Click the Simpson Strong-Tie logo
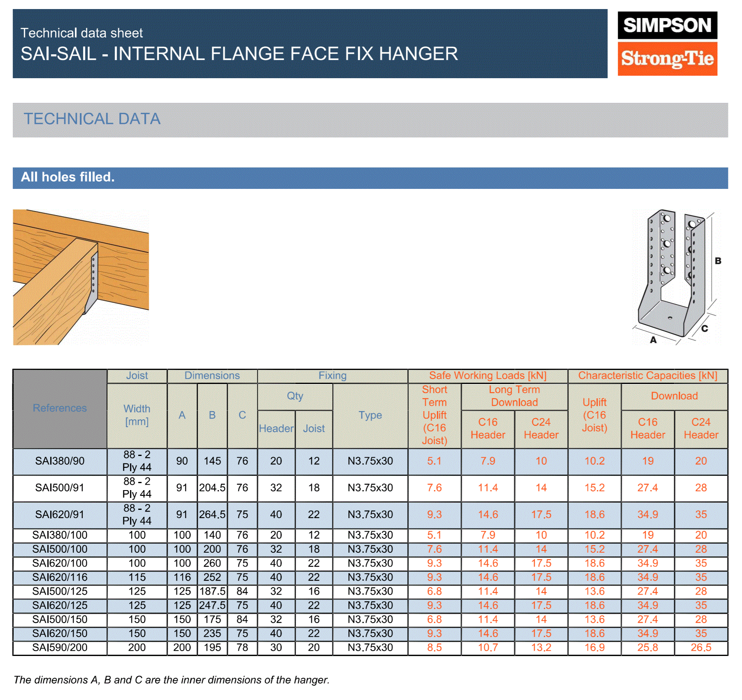Screen dimensions: 742x700 (667, 44)
